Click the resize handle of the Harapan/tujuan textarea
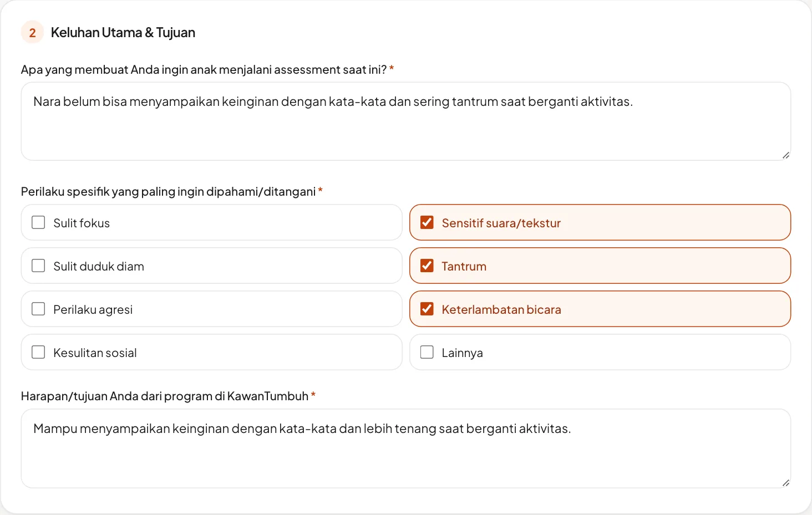 (785, 483)
